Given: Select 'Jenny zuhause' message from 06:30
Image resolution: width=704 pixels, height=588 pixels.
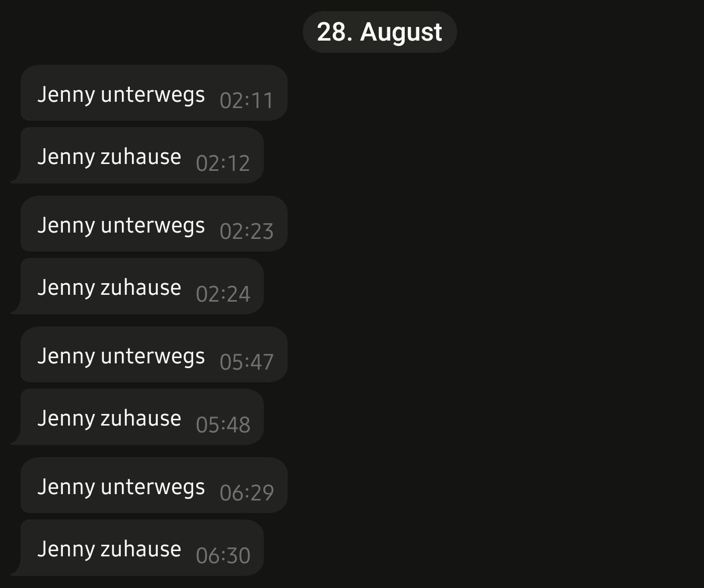Looking at the screenshot, I should tap(142, 548).
